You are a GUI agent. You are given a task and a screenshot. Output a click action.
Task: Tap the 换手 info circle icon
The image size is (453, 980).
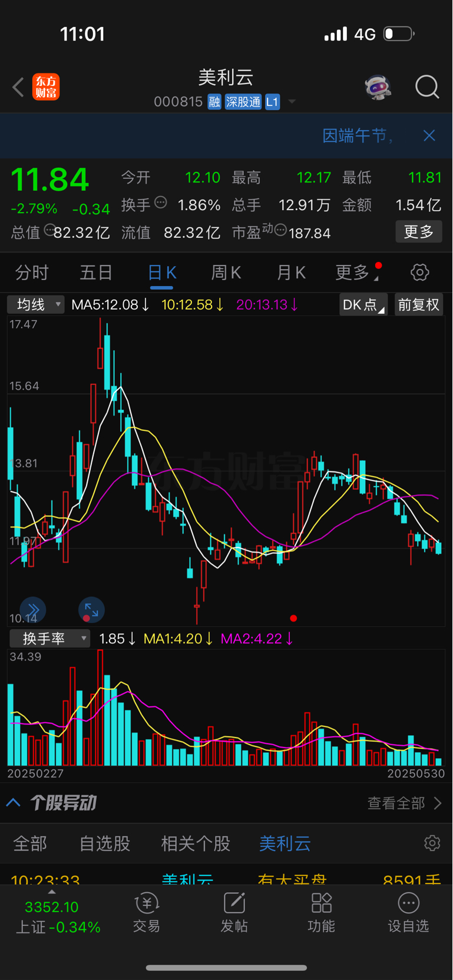[160, 203]
